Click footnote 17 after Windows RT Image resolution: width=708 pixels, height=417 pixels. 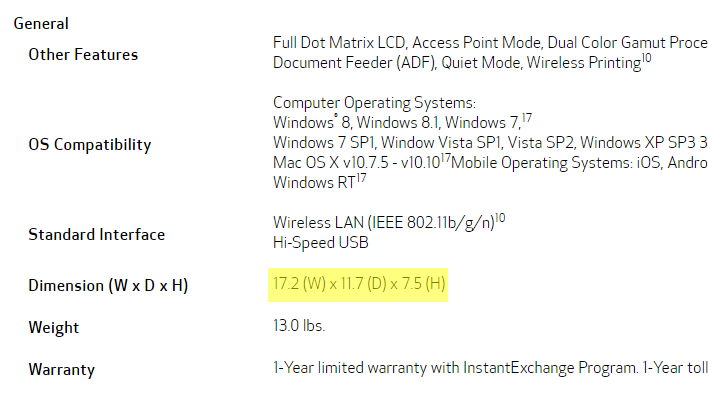tap(361, 178)
